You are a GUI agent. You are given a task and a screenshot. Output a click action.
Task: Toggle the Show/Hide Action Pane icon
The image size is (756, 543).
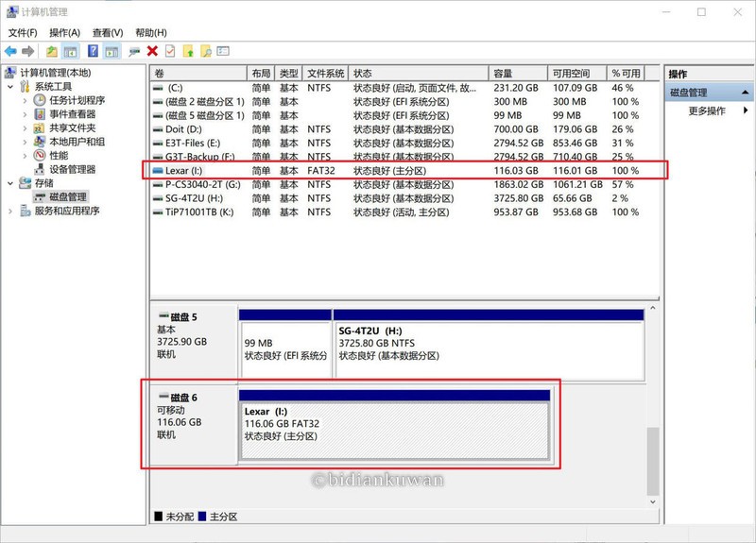(x=112, y=51)
